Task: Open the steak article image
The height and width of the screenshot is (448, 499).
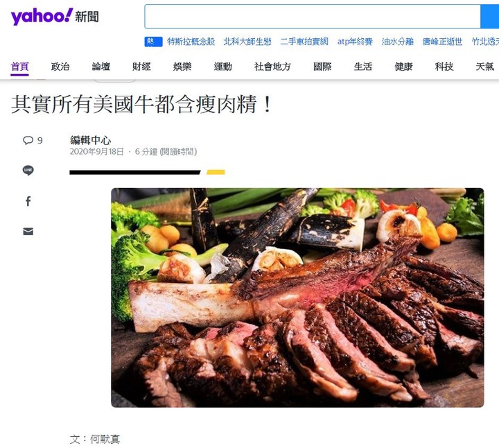Action: (297, 298)
